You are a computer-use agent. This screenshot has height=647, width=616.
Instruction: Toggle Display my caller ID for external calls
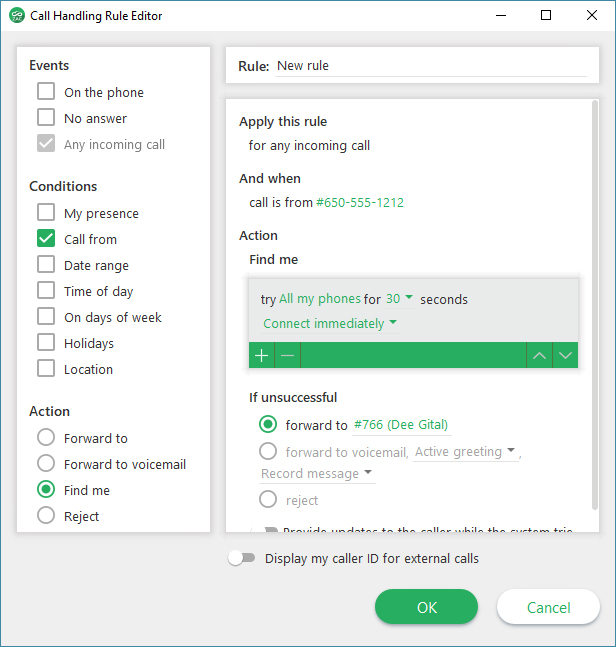point(242,558)
